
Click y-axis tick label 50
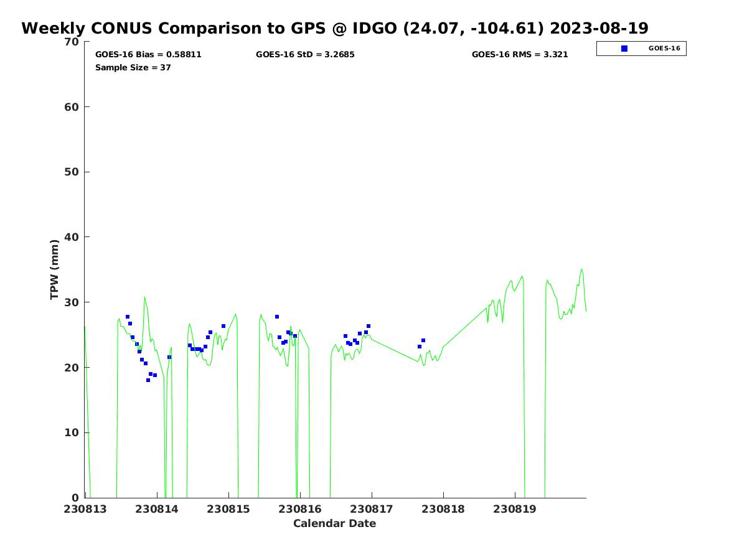(x=72, y=172)
